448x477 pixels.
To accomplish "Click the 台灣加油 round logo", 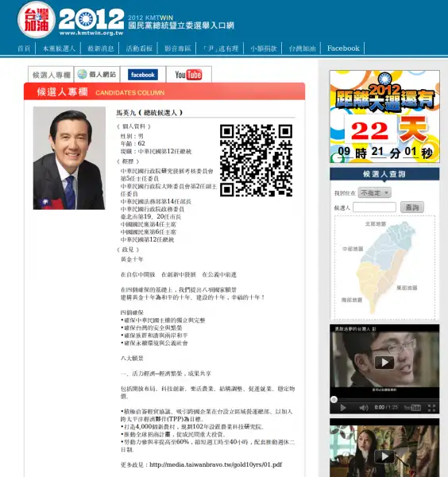I will pyautogui.click(x=37, y=20).
